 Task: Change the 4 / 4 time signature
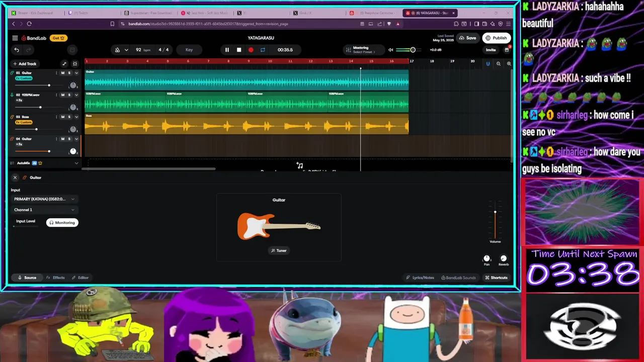[164, 50]
